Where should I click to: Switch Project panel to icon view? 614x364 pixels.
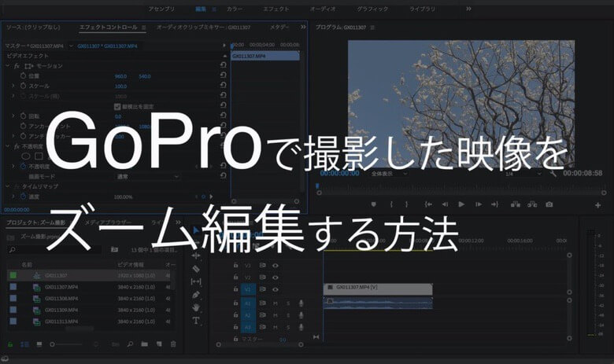pos(39,344)
